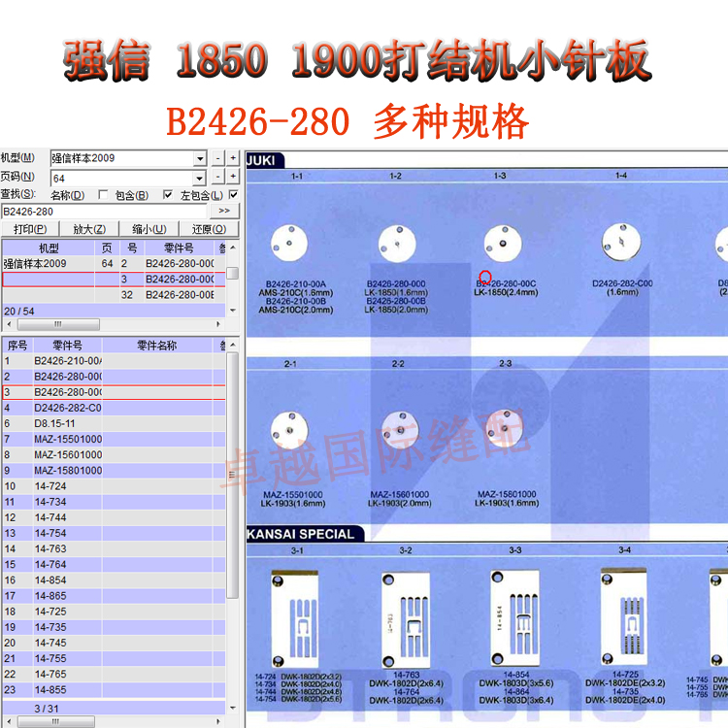Select parts row 11 14-734
Screen dimensions: 728x728
(x=114, y=502)
